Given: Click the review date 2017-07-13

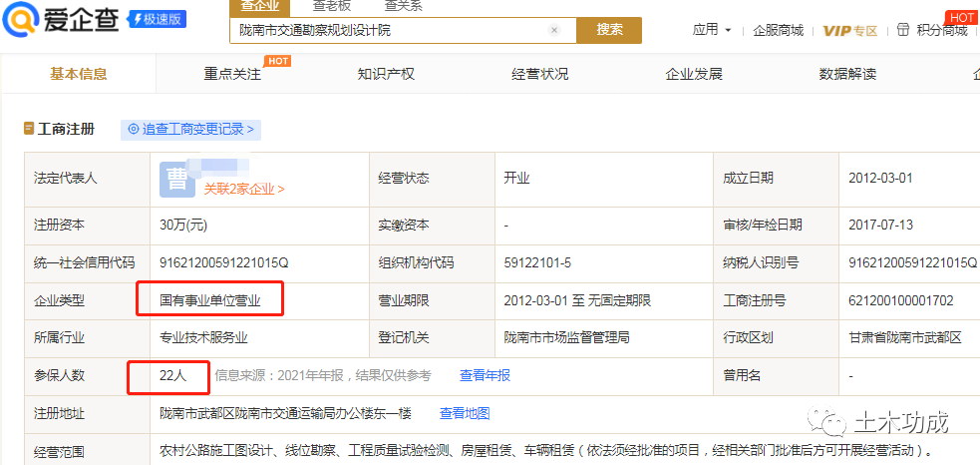Looking at the screenshot, I should (880, 225).
